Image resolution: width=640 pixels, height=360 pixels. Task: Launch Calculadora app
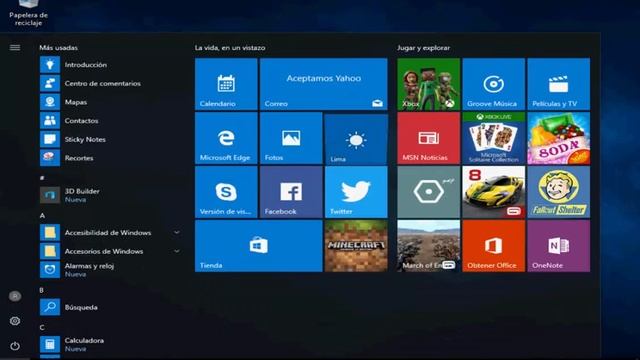pos(110,344)
